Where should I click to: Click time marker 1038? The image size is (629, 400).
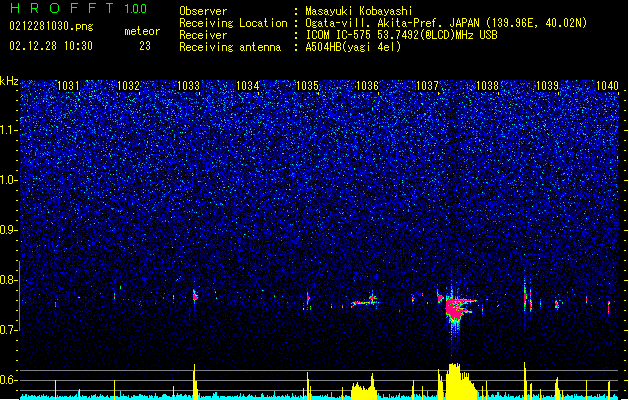tap(487, 85)
